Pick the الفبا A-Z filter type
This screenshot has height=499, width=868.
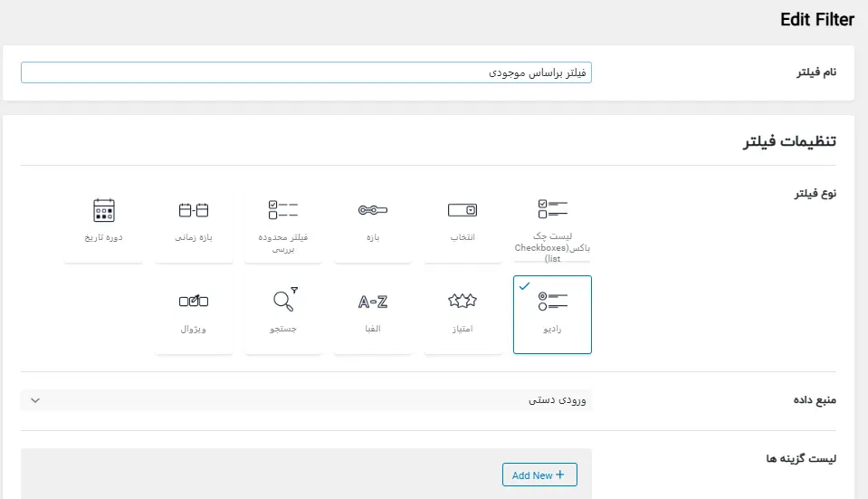pos(373,314)
